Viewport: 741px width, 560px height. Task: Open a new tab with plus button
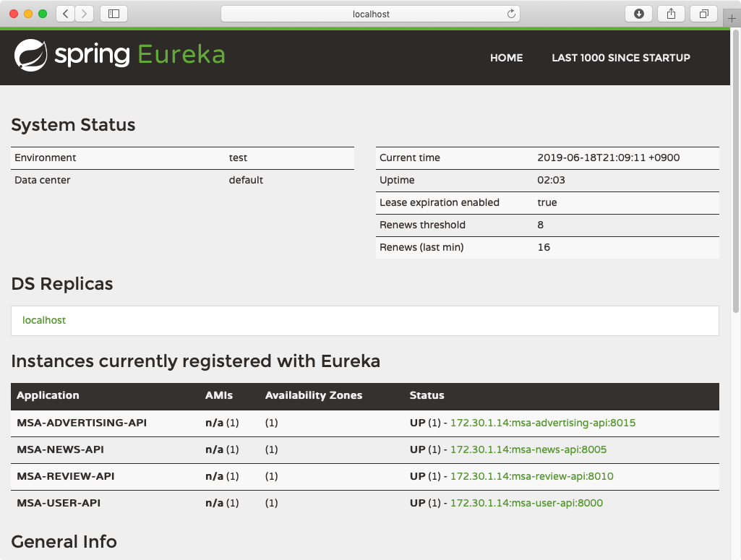732,19
